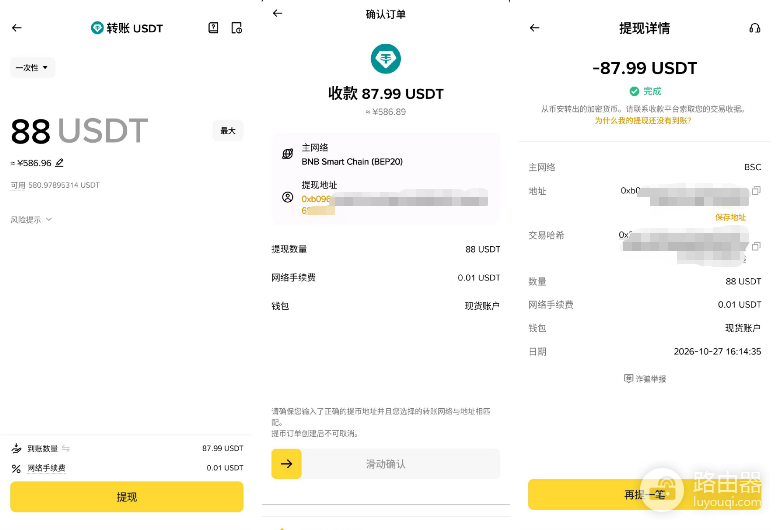780x530 pixels.
Task: Click 诈骗举报 report link
Action: click(645, 379)
